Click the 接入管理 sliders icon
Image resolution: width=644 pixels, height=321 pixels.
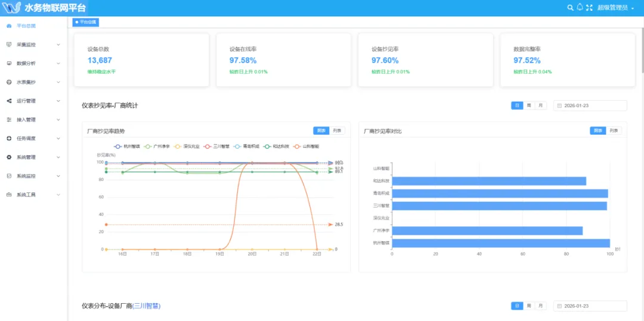[x=9, y=120]
